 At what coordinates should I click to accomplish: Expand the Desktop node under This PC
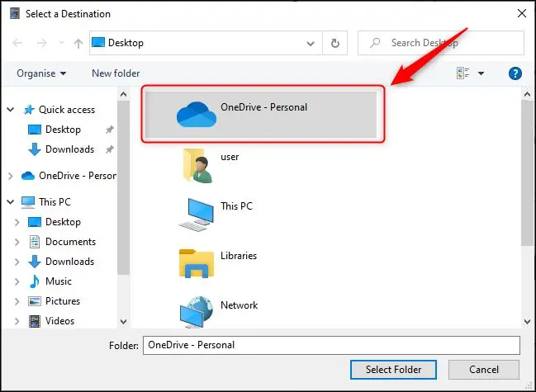pyautogui.click(x=17, y=222)
